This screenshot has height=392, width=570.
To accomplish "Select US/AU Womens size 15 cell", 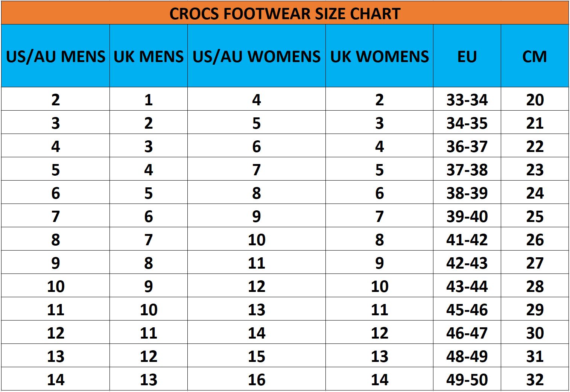I will point(257,356).
